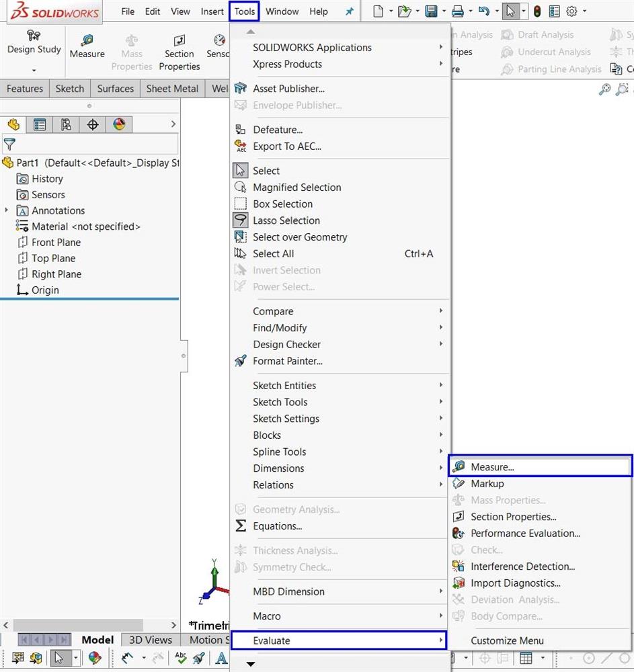
Task: Open Equations from the Tools menu
Action: 342,526
